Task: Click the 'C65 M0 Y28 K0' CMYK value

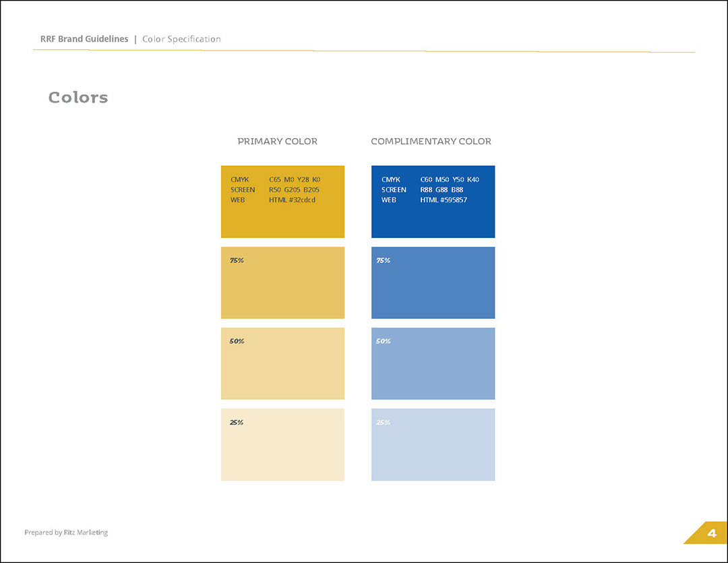Action: (x=295, y=179)
